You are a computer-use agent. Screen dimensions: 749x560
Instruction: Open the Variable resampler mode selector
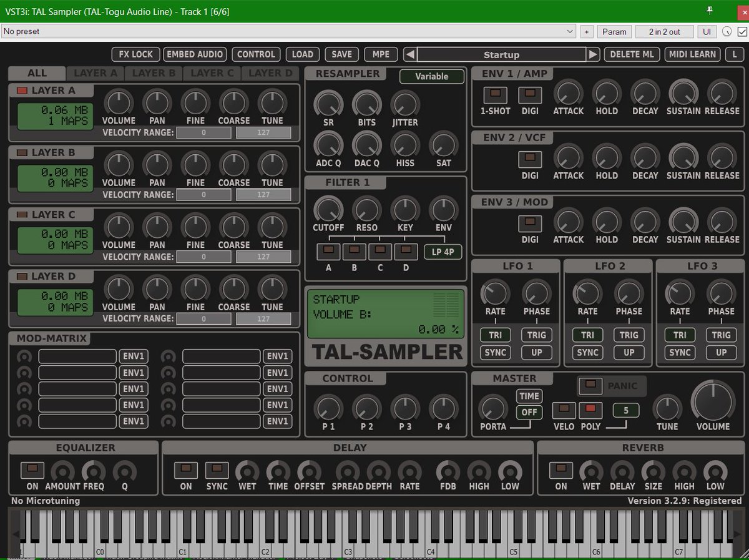pos(432,76)
